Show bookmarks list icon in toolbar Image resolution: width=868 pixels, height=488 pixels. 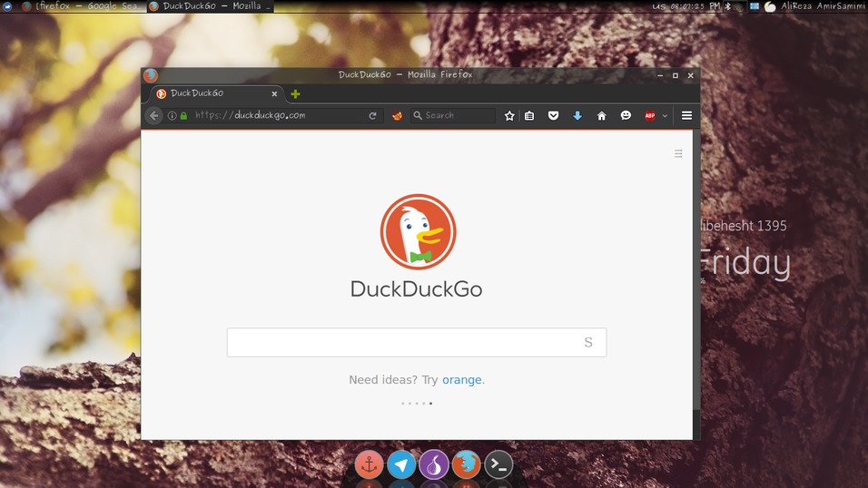coord(529,115)
